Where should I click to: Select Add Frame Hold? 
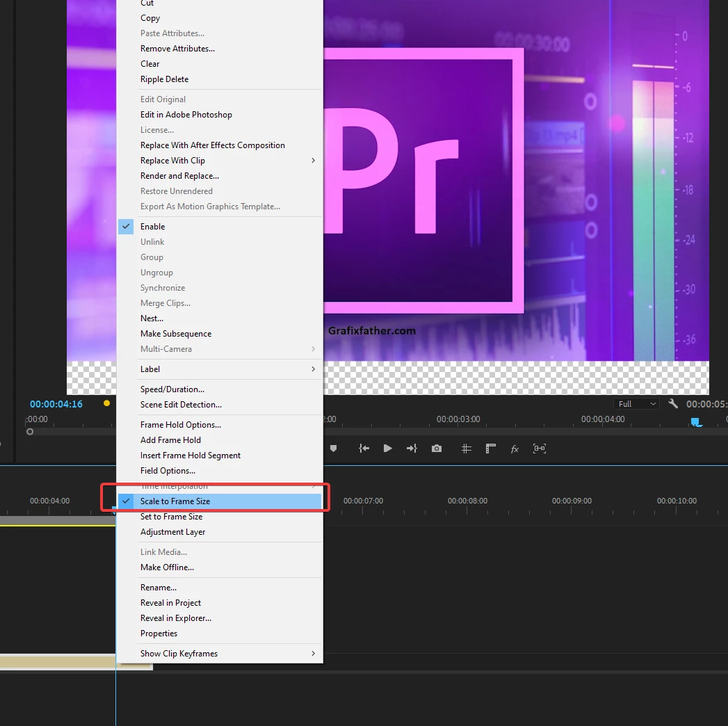point(220,440)
